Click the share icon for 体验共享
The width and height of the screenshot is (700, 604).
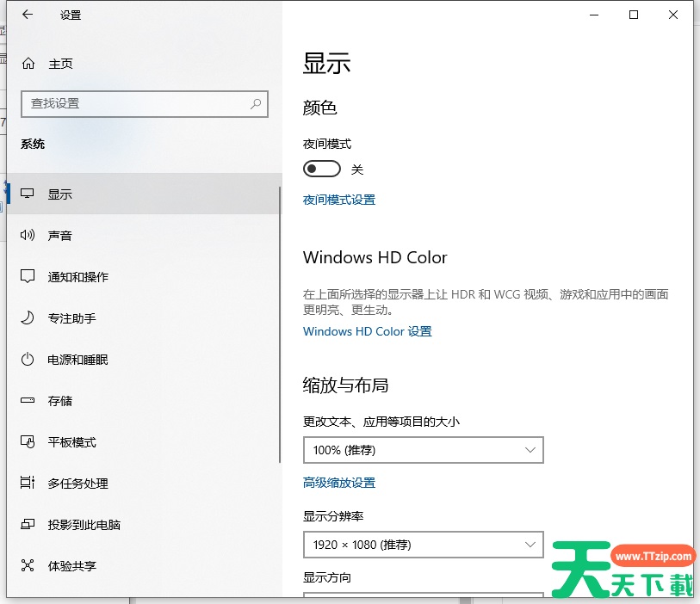click(28, 566)
